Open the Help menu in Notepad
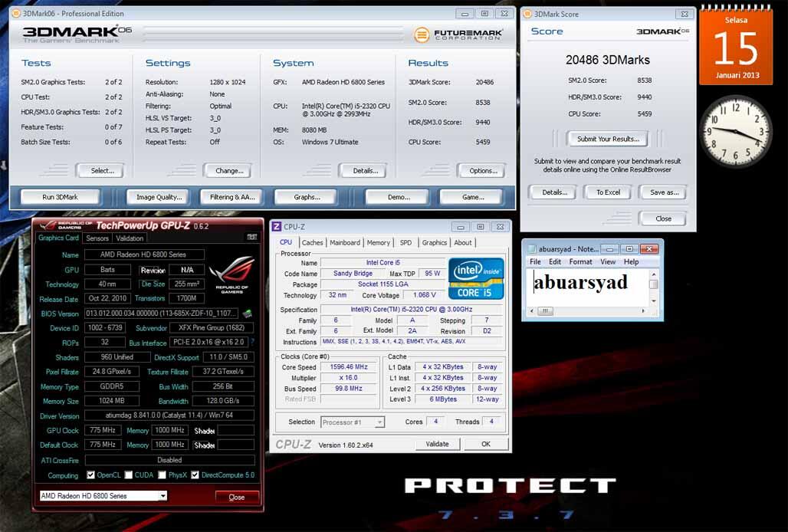The image size is (788, 532). click(631, 261)
